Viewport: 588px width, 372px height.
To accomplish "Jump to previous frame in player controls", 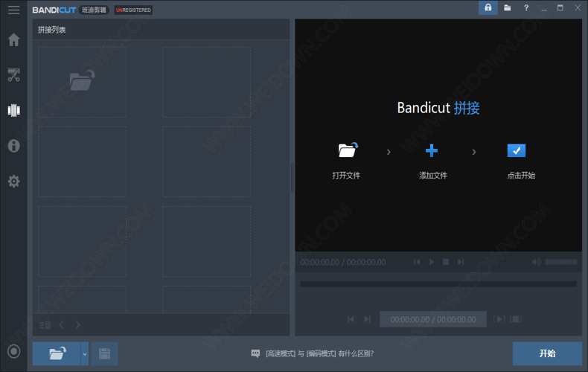I will 417,262.
